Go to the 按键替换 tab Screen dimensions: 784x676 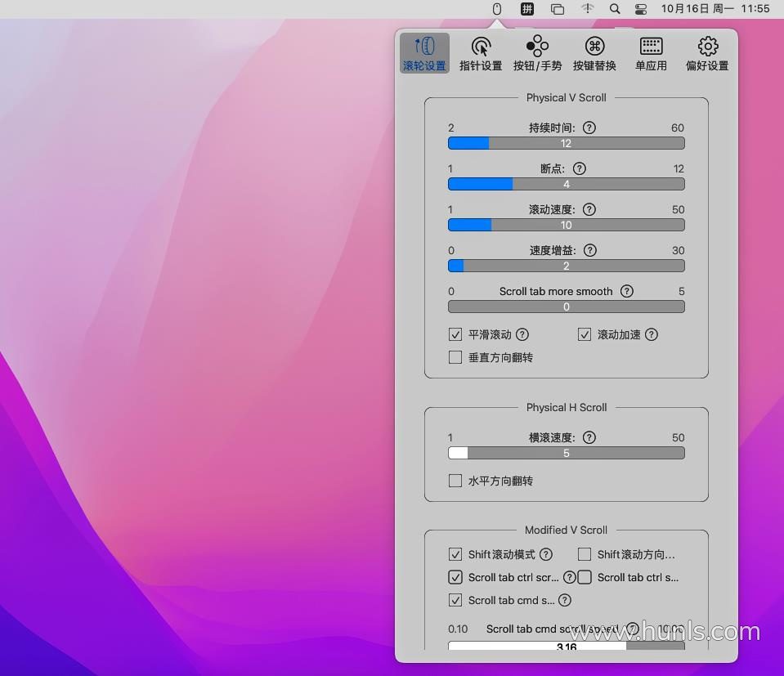594,53
